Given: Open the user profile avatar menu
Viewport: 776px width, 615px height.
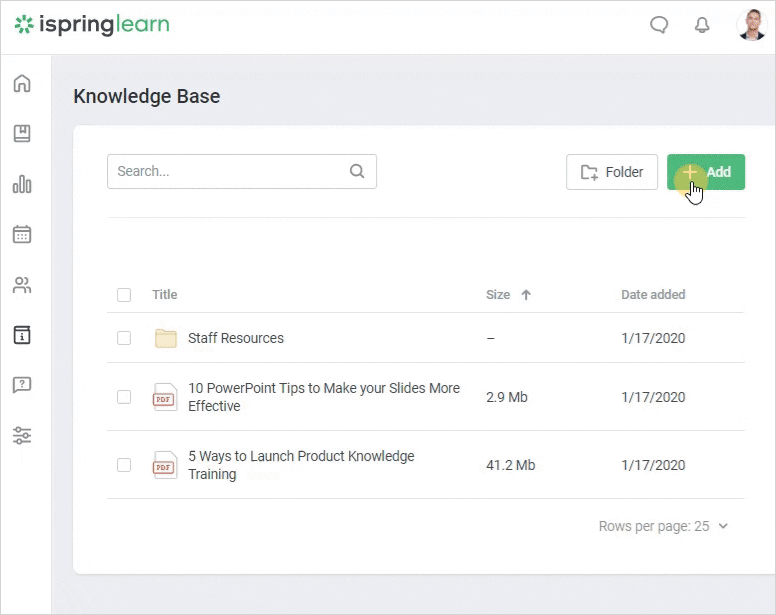Looking at the screenshot, I should click(x=751, y=26).
